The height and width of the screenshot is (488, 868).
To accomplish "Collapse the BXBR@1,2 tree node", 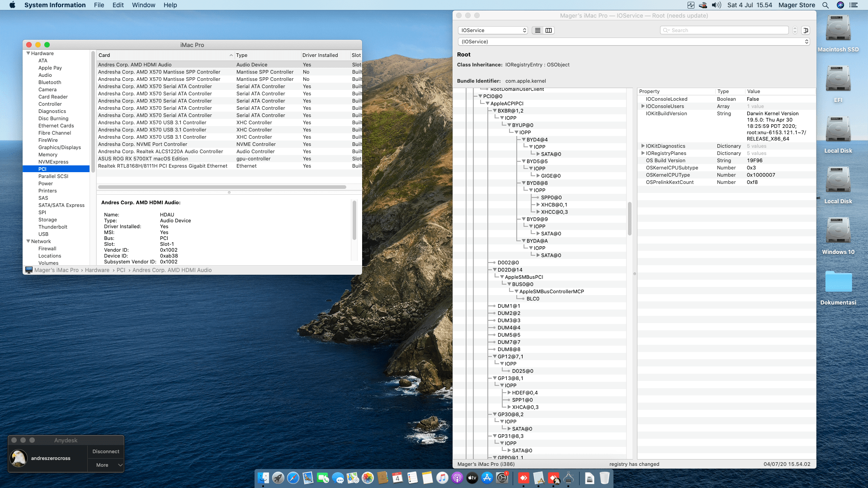I will (x=495, y=111).
